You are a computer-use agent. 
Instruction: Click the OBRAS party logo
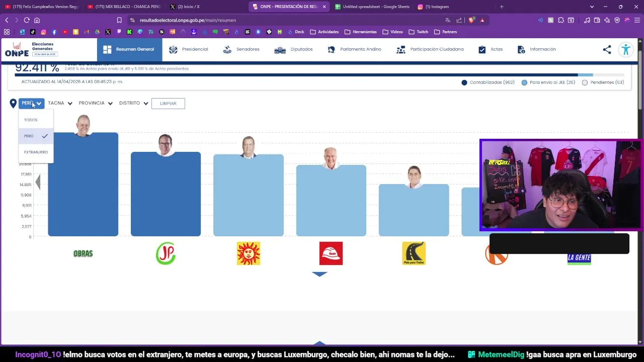[83, 253]
